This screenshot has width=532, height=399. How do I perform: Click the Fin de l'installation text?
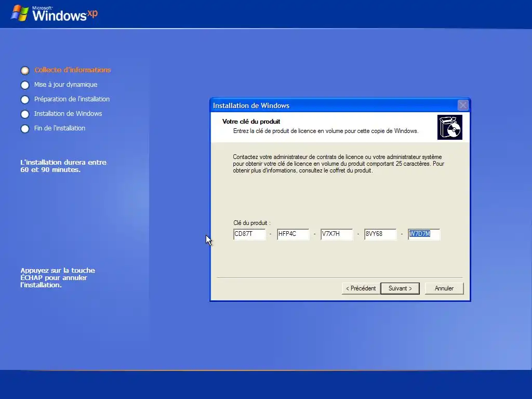click(x=60, y=128)
